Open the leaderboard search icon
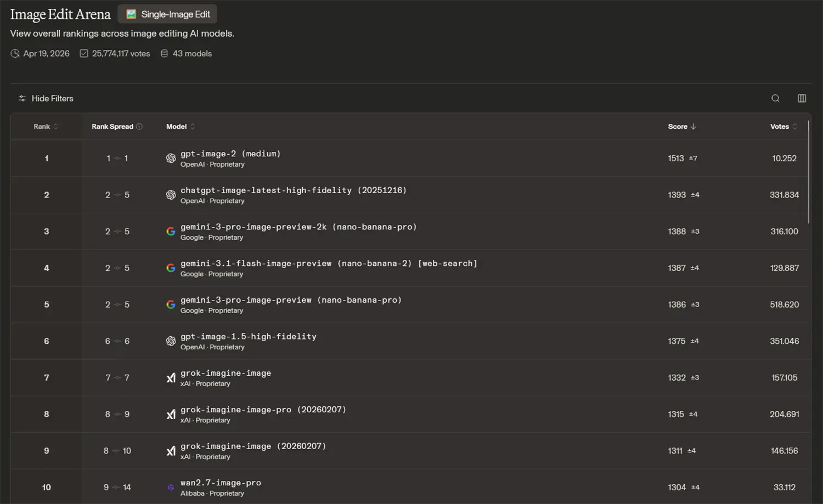The width and height of the screenshot is (823, 504). click(775, 98)
